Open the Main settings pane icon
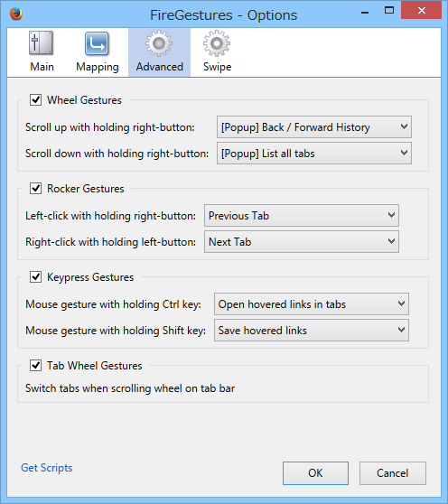The image size is (448, 504). [x=41, y=42]
